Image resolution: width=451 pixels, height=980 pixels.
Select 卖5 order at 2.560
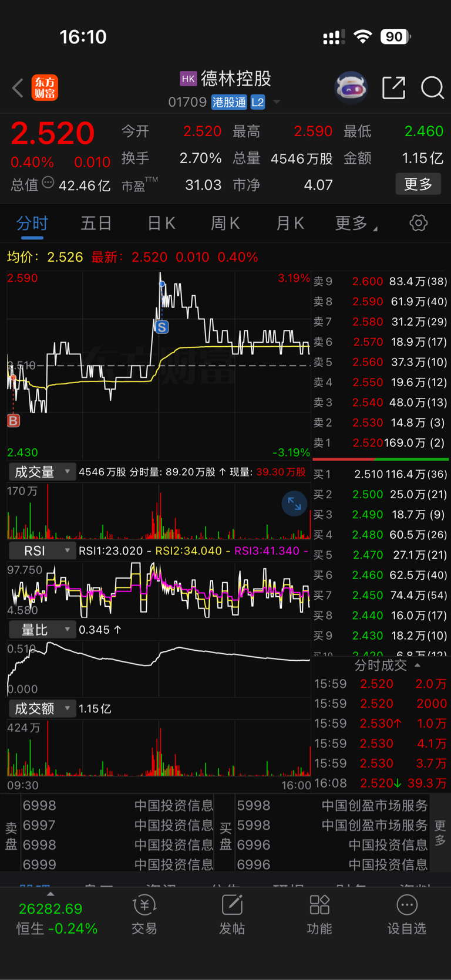[x=381, y=362]
